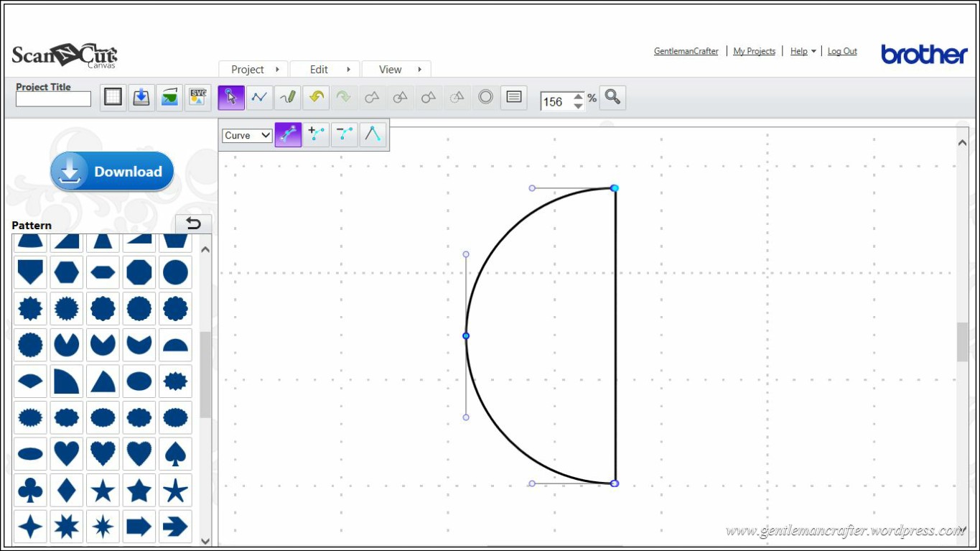
Task: Click the yellow undo arrow
Action: click(316, 98)
